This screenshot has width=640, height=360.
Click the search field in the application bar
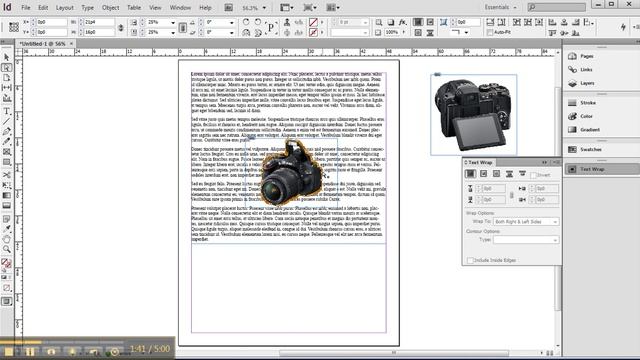pyautogui.click(x=557, y=7)
